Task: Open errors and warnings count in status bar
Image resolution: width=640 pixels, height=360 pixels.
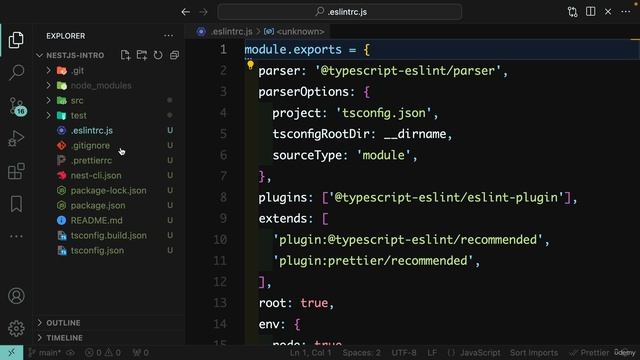Action: pyautogui.click(x=102, y=353)
